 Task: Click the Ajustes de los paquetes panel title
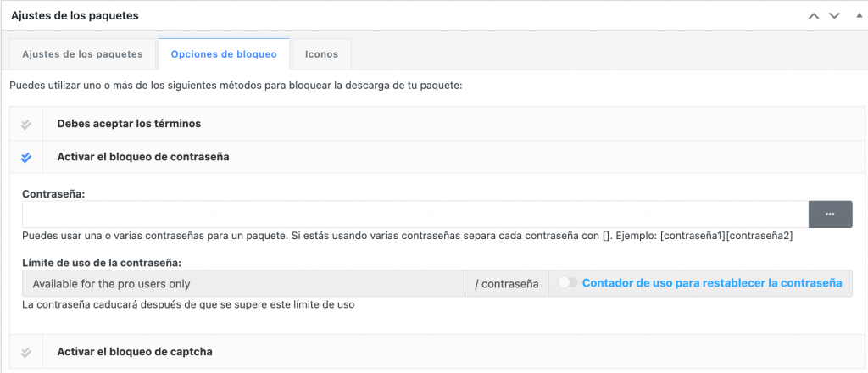point(75,16)
